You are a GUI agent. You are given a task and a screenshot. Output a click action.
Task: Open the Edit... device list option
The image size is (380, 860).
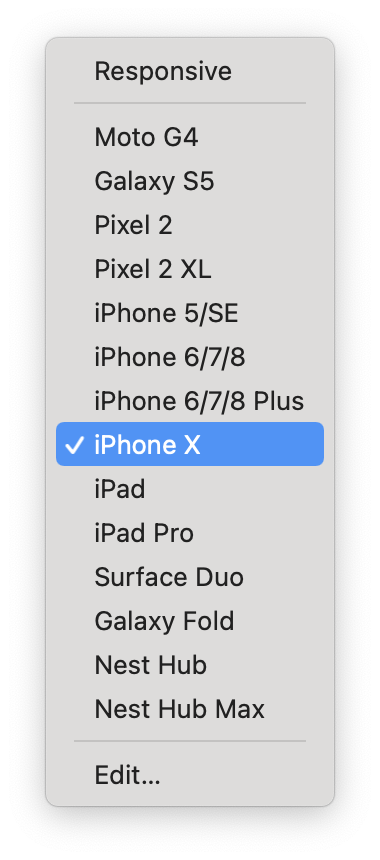pos(190,774)
